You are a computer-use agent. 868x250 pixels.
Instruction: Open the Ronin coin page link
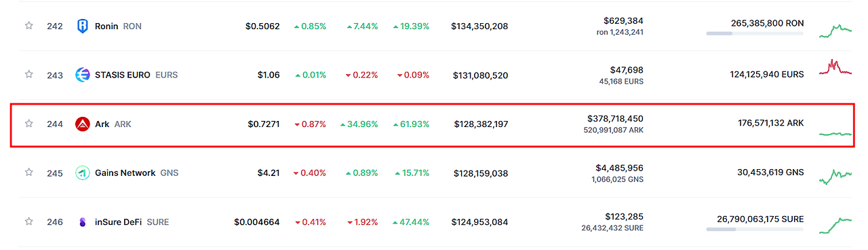click(118, 26)
